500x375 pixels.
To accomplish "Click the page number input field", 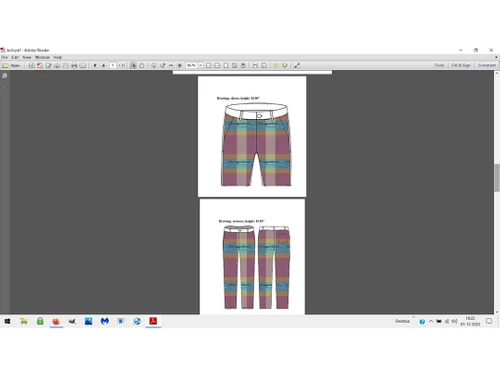I will (113, 65).
